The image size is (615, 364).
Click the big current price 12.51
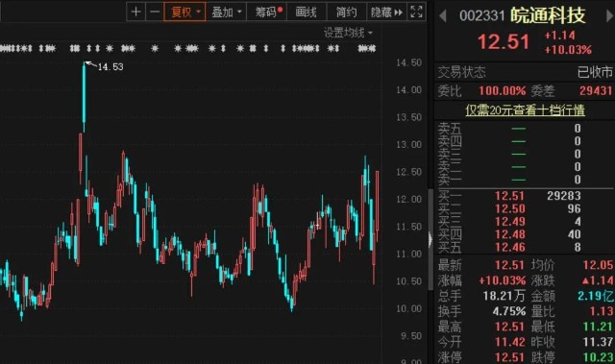tap(504, 41)
